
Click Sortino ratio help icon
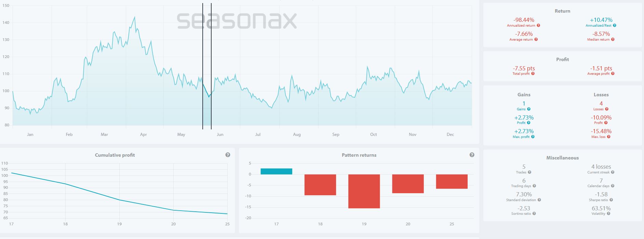point(534,214)
